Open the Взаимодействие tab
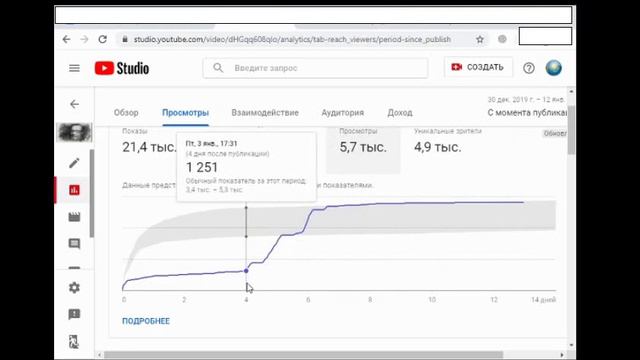Image resolution: width=640 pixels, height=360 pixels. pos(265,113)
